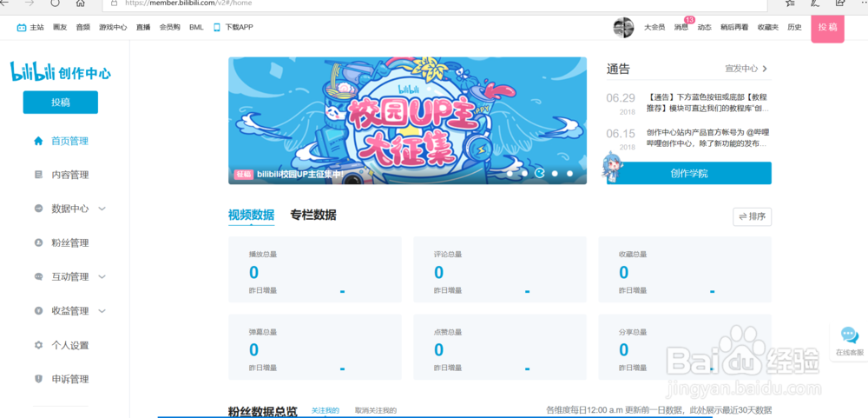Click the first banner carousel dot
Image resolution: width=868 pixels, height=418 pixels.
pyautogui.click(x=510, y=174)
